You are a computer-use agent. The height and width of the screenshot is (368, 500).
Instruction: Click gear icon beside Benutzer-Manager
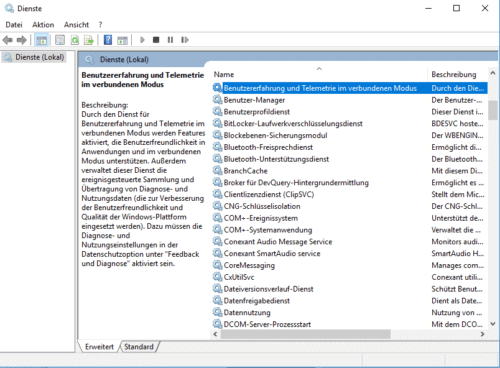pos(217,100)
